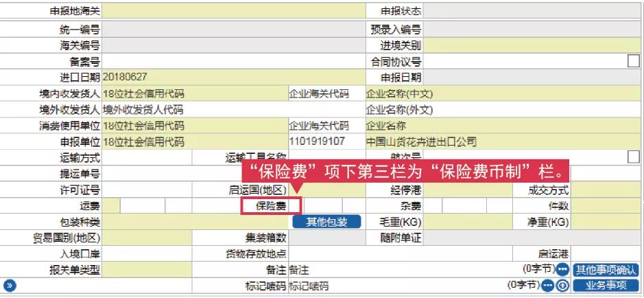Image resolution: width=644 pixels, height=298 pixels.
Task: Click the 报关单类型 field
Action: (x=147, y=270)
